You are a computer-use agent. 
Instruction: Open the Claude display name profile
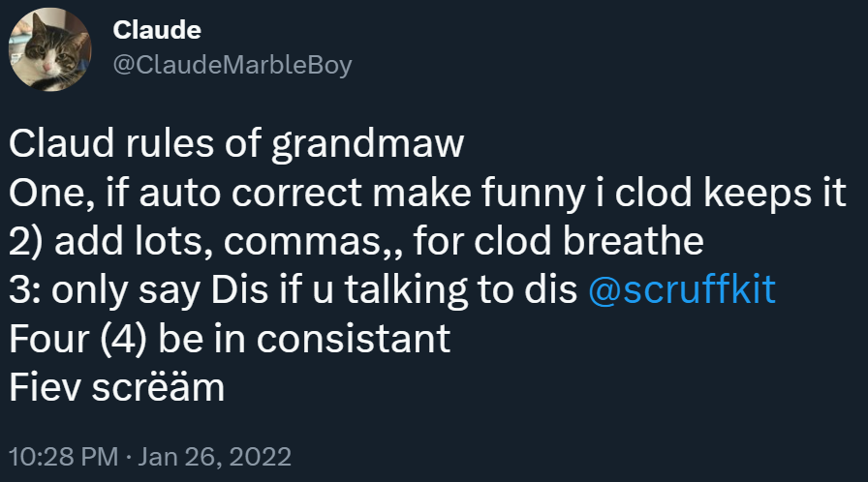(157, 30)
